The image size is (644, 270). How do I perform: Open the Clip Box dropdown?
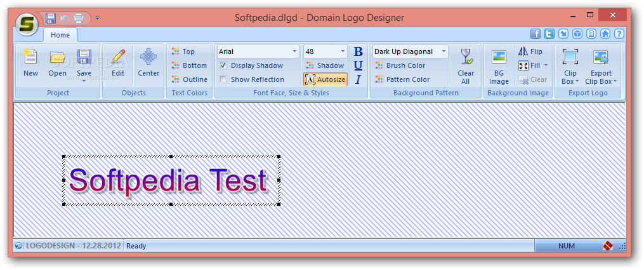(570, 66)
